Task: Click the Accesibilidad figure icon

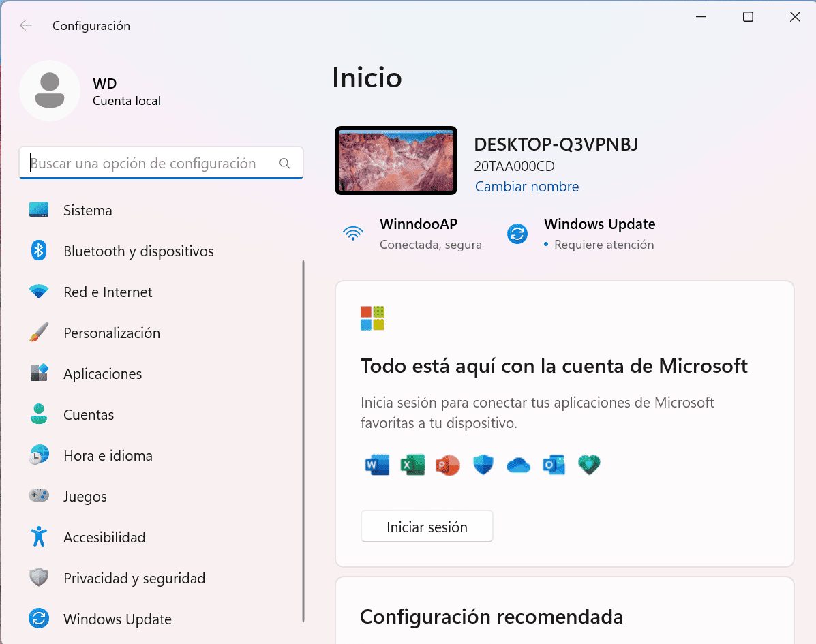Action: pos(38,536)
